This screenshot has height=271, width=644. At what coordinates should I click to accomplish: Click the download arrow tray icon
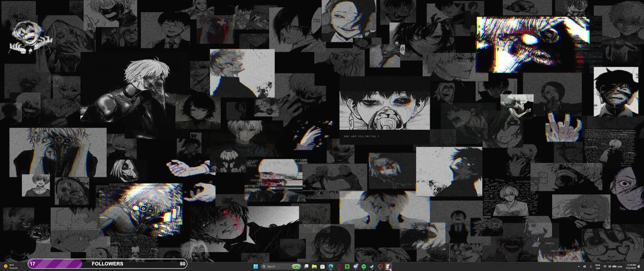click(591, 266)
